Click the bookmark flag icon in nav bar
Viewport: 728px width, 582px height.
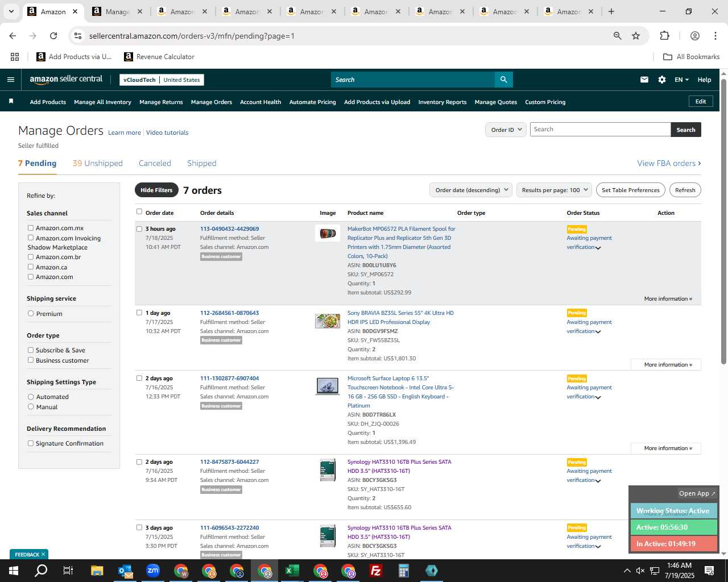click(11, 101)
